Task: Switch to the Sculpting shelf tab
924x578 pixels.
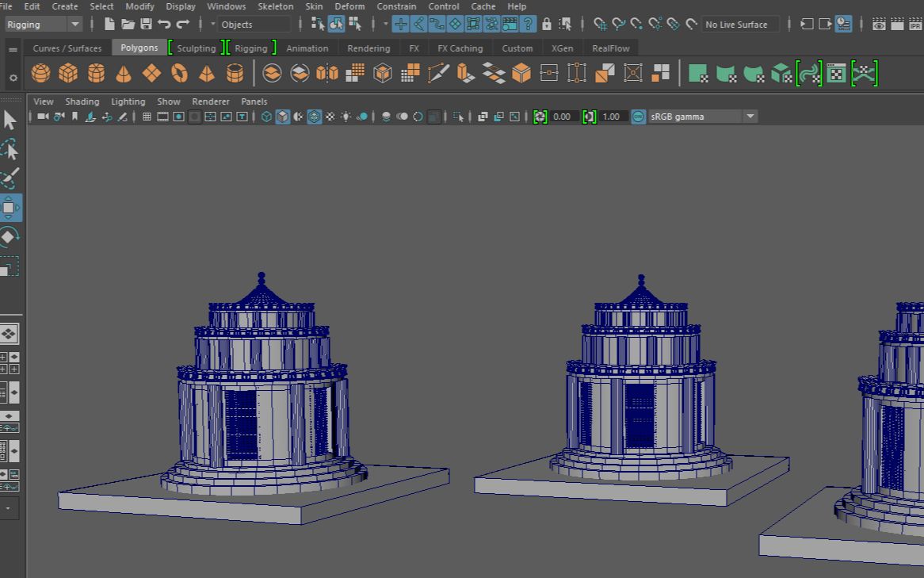Action: point(196,48)
